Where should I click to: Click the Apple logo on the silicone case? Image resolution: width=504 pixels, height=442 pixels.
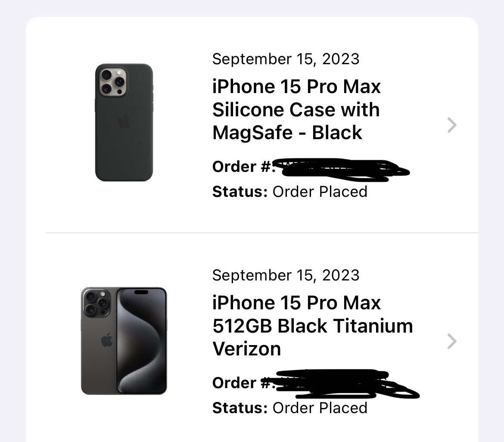pos(124,122)
